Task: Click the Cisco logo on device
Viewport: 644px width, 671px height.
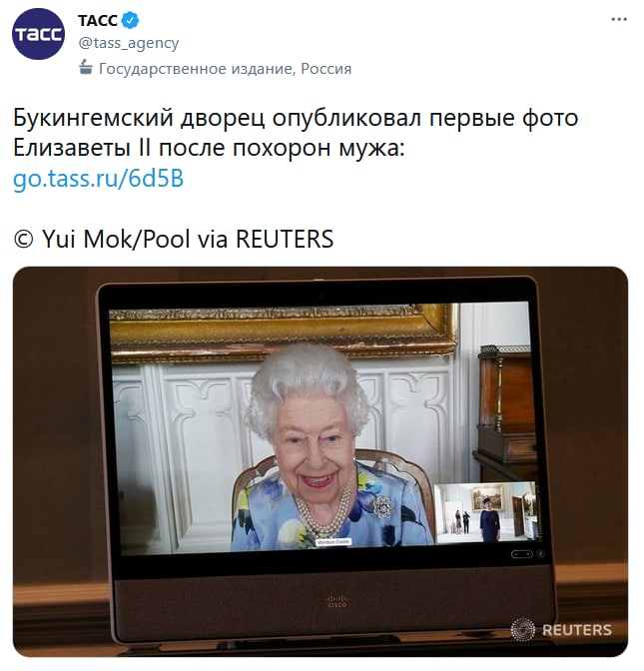Action: 337,601
